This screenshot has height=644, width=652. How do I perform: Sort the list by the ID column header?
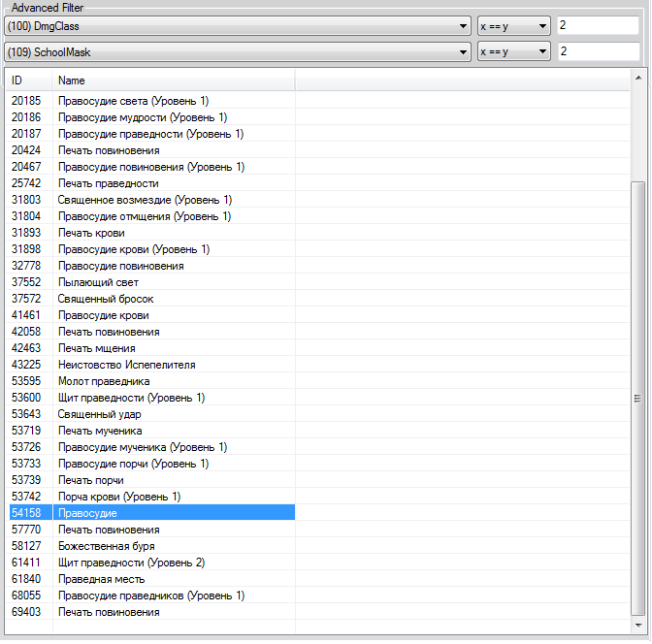tap(28, 80)
